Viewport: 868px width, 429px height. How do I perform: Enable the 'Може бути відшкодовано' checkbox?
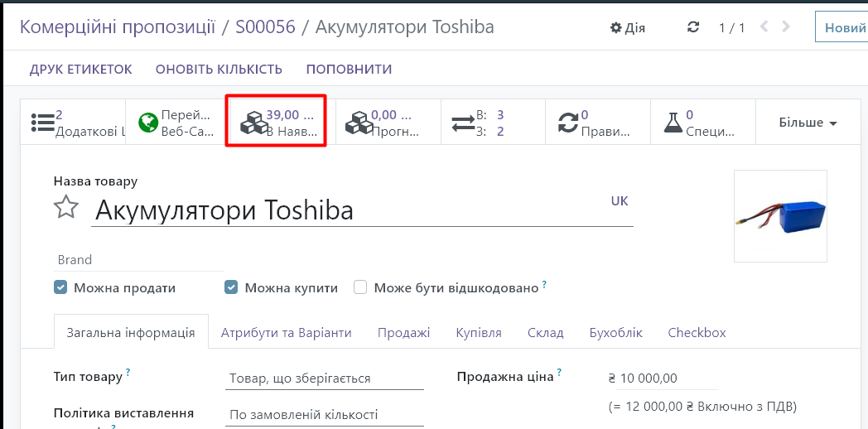pos(360,288)
